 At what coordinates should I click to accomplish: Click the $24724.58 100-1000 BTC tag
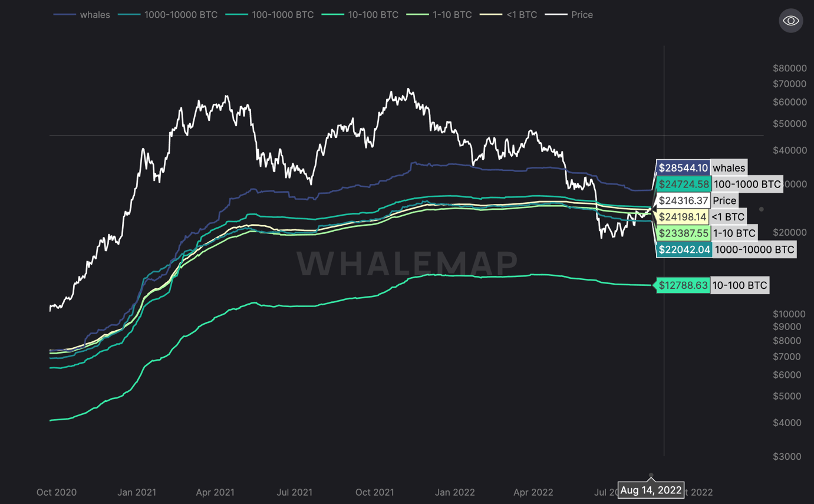pyautogui.click(x=684, y=184)
